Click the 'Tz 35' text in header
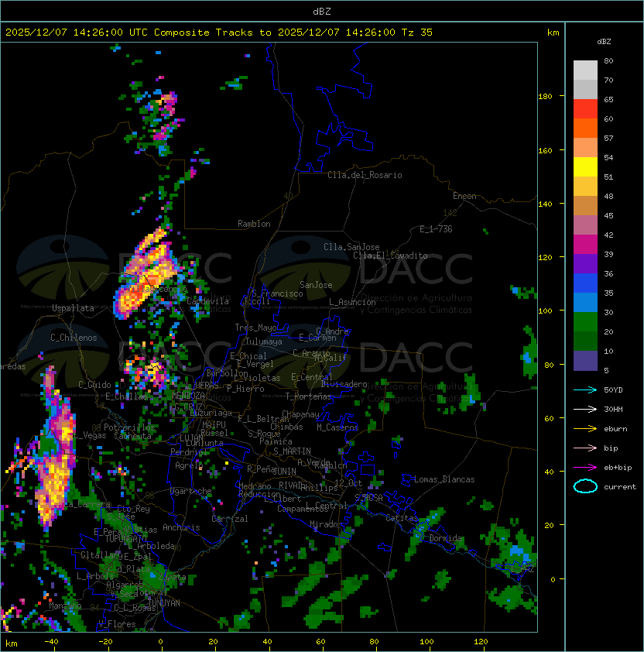The image size is (644, 652). pos(417,33)
